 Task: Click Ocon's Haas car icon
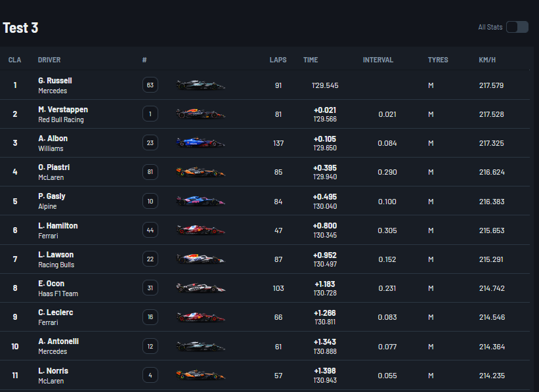point(200,288)
